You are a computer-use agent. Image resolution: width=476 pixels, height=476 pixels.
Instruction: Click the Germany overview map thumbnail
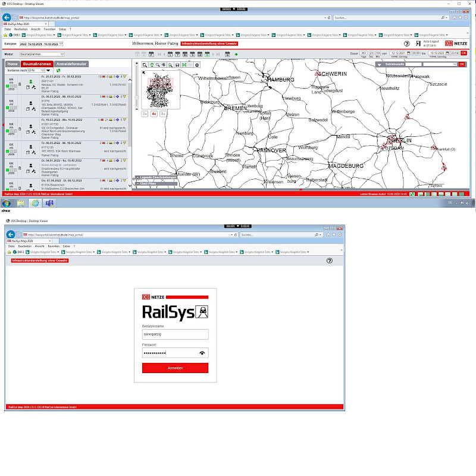tap(161, 90)
